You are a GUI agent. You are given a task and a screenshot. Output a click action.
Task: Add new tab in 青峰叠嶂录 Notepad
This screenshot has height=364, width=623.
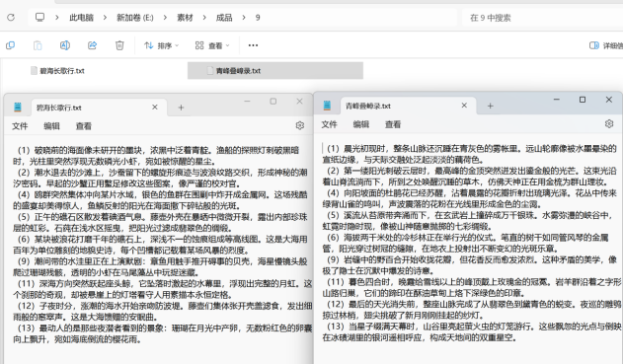tap(491, 106)
